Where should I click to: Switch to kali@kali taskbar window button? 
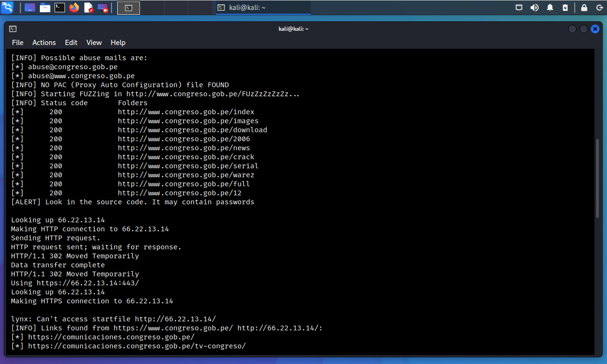pyautogui.click(x=263, y=8)
